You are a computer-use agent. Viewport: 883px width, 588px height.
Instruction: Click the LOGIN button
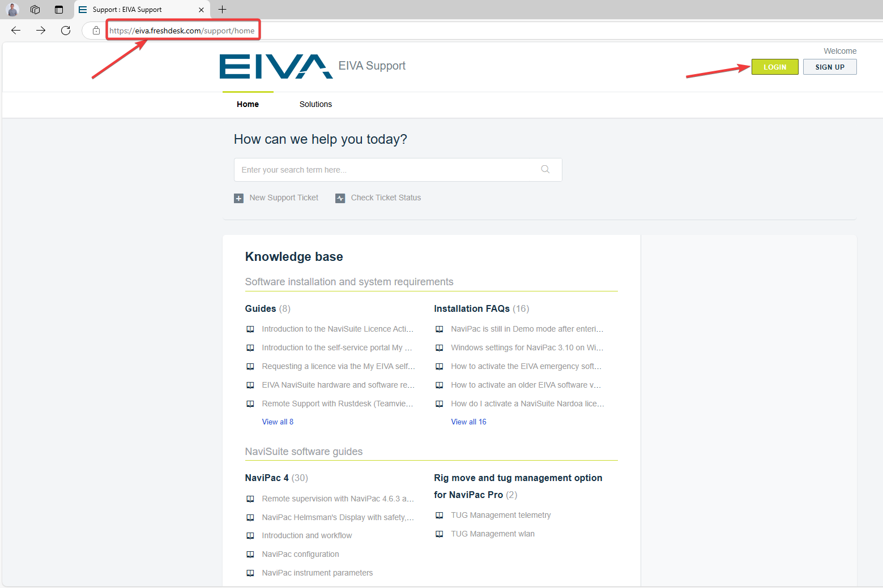coord(775,67)
